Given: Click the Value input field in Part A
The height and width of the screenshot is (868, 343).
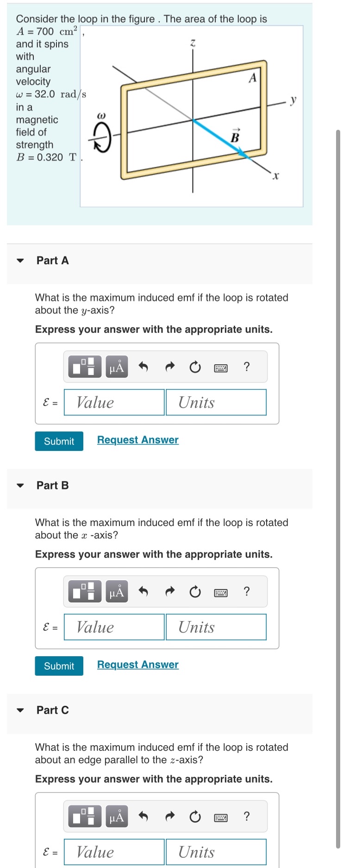Looking at the screenshot, I should click(113, 402).
